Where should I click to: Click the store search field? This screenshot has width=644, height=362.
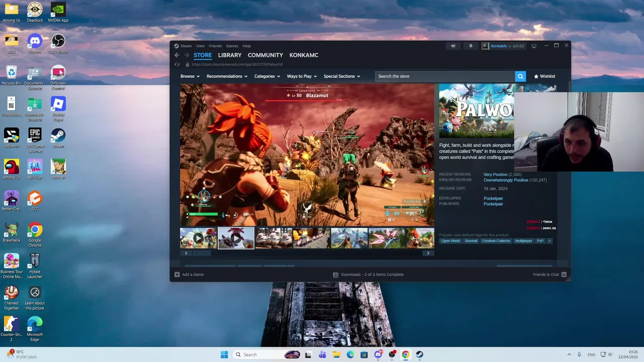click(x=445, y=76)
